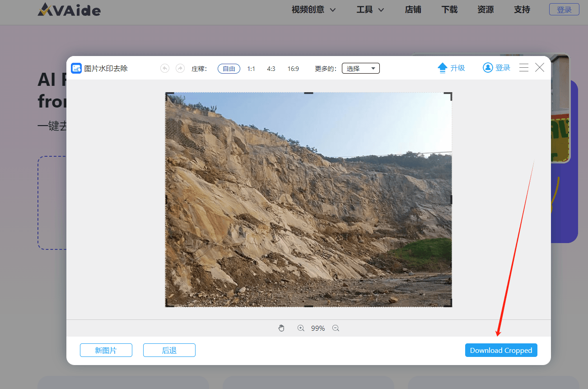Click the 新图片 button

106,350
